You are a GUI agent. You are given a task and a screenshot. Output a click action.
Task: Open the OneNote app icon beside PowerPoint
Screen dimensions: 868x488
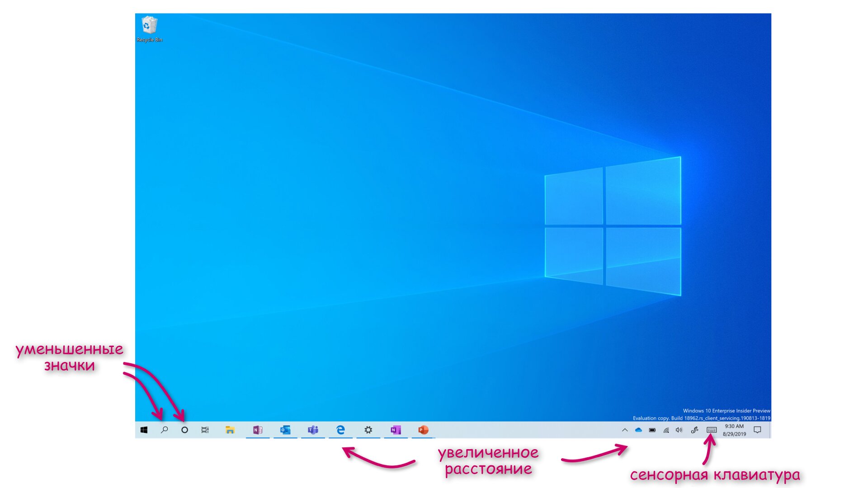(x=396, y=430)
